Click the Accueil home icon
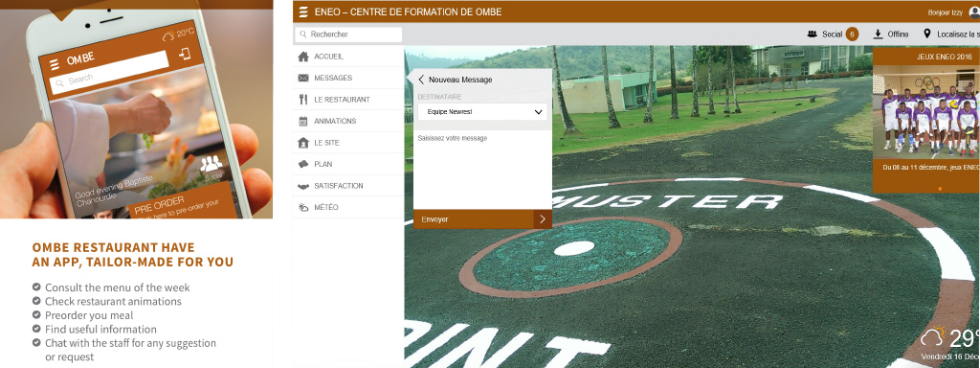Image resolution: width=980 pixels, height=368 pixels. pos(303,57)
